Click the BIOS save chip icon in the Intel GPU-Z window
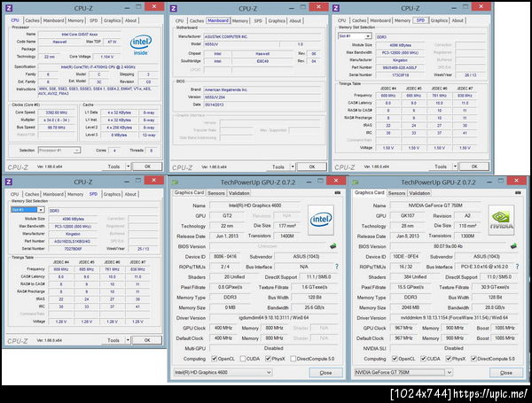The image size is (532, 403). [x=333, y=246]
